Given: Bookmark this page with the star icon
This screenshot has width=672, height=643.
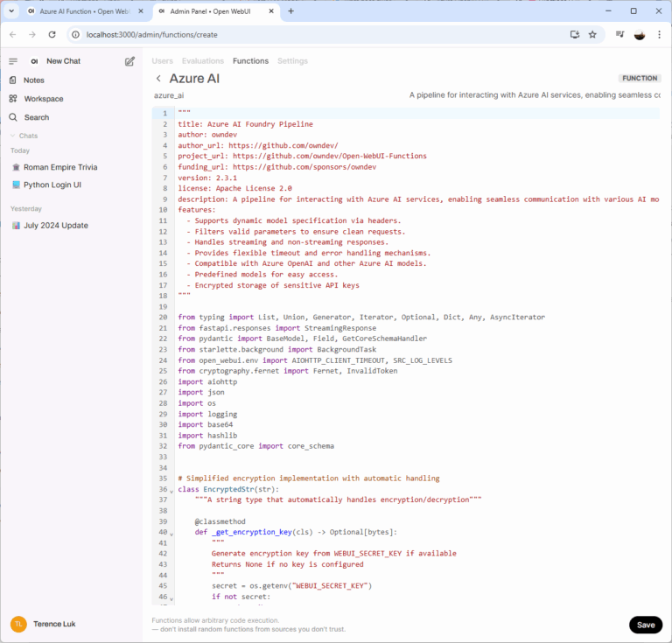Looking at the screenshot, I should [x=592, y=35].
